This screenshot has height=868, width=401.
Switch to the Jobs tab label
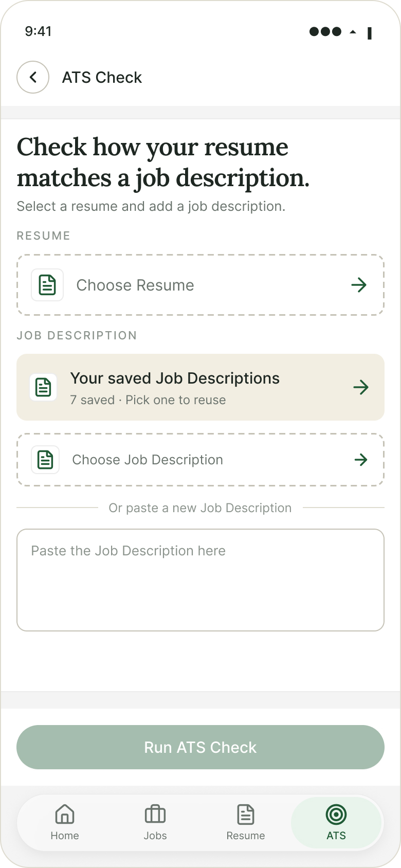point(155,836)
